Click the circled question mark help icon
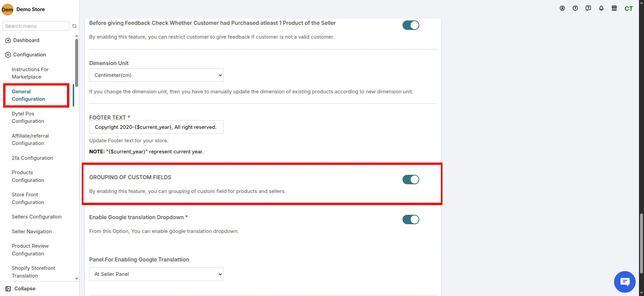Viewport: 644px width, 296px height. (x=575, y=8)
